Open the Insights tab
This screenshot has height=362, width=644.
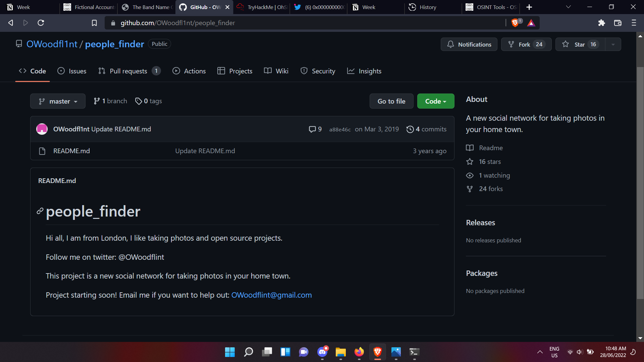(364, 71)
